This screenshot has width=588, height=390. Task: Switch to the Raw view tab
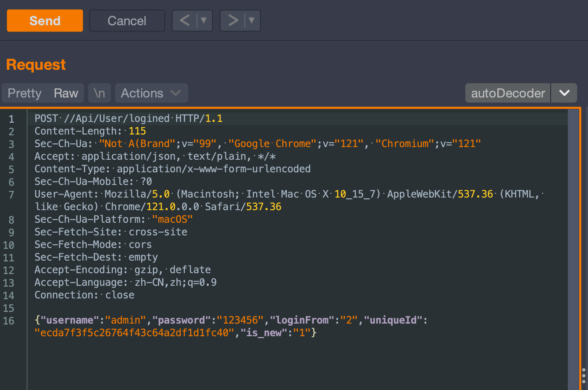click(66, 93)
